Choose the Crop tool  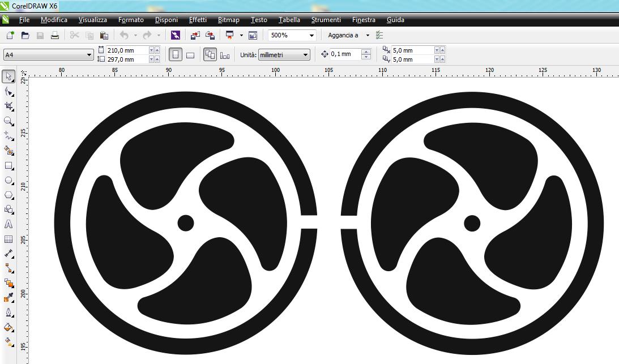tap(8, 106)
